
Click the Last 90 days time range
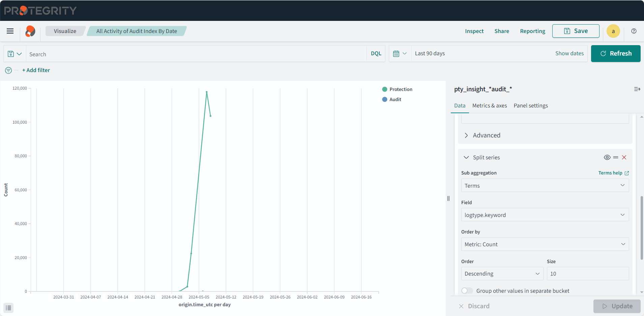[x=430, y=53]
